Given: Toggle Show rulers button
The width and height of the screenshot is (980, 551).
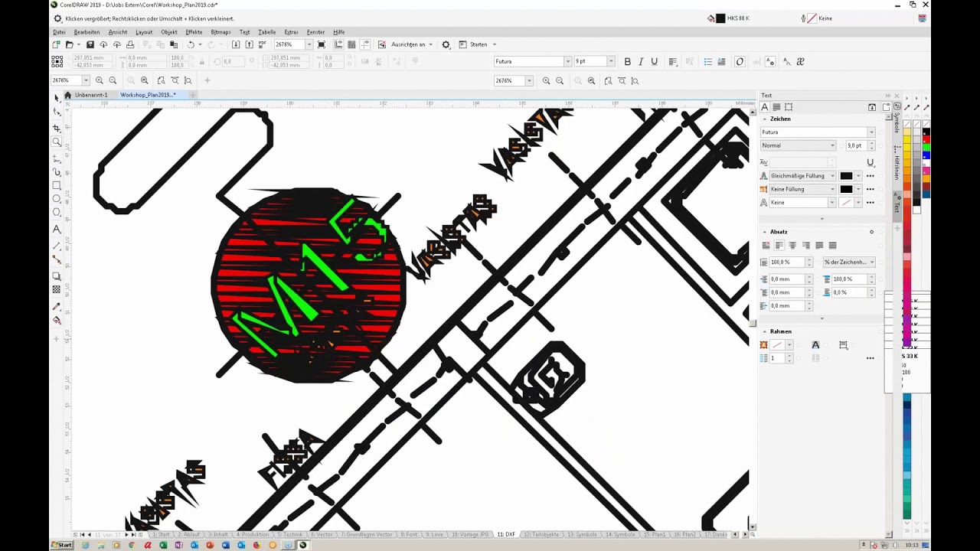Looking at the screenshot, I should coord(338,44).
